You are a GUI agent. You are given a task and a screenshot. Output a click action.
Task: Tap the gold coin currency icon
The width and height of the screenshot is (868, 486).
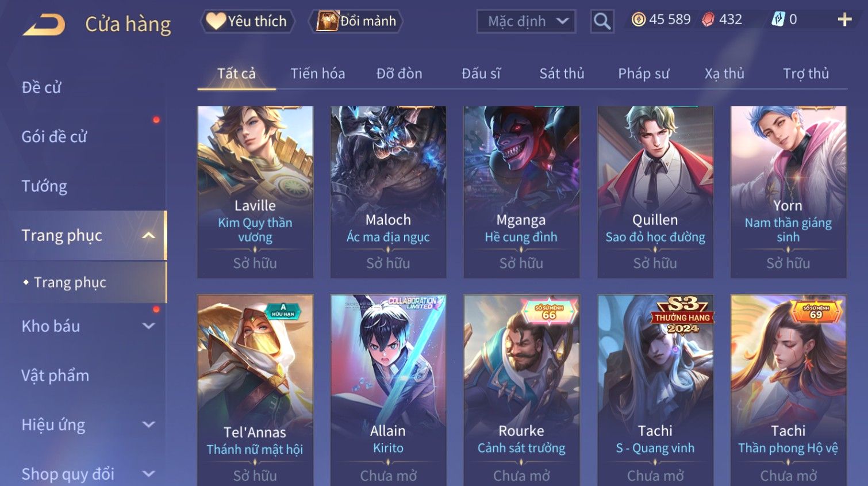[638, 20]
